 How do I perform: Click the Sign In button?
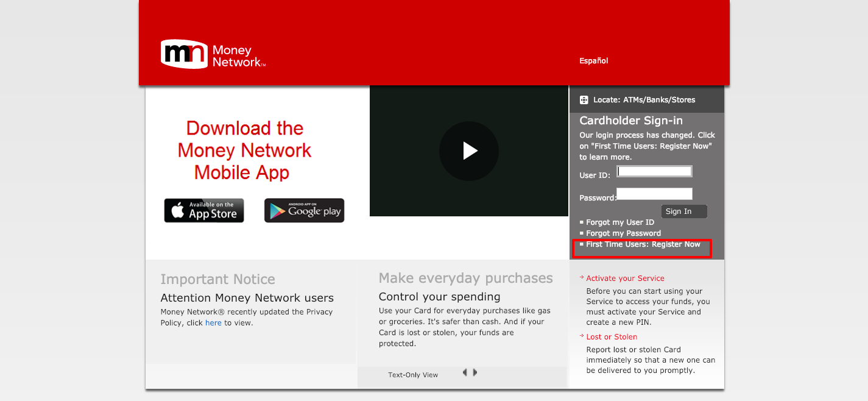click(684, 211)
